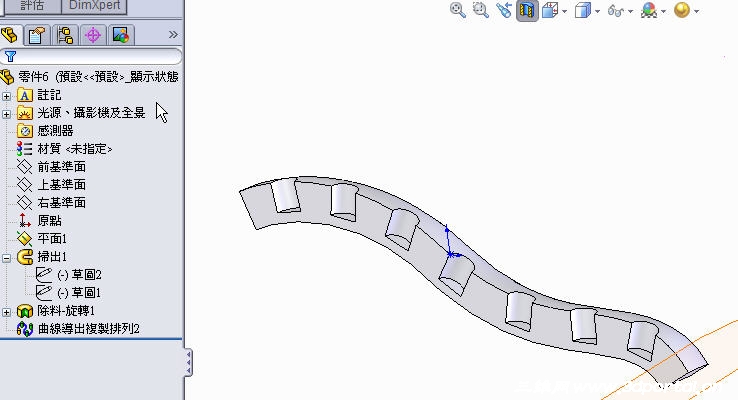Image resolution: width=738 pixels, height=400 pixels.
Task: Click the Previous View icon
Action: coord(504,10)
